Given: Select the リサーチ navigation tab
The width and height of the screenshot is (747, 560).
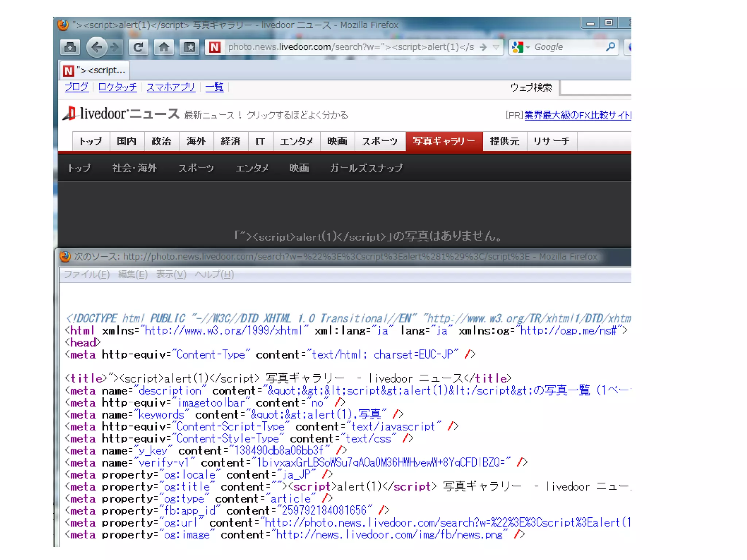Looking at the screenshot, I should point(551,141).
